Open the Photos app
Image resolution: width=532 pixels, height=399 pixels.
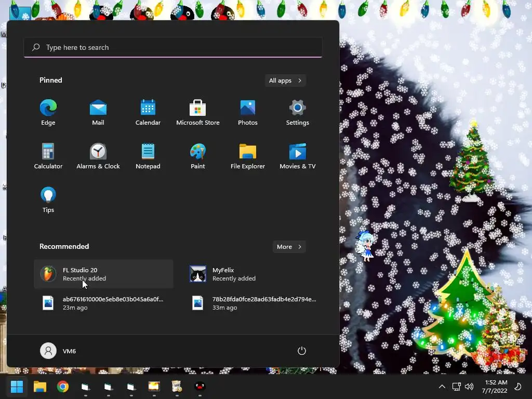tap(248, 113)
